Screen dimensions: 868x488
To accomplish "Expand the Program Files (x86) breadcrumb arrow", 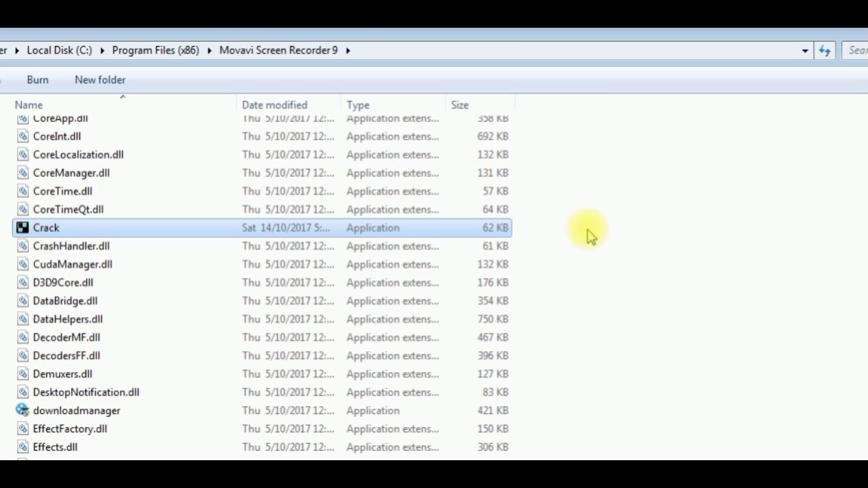I will [210, 50].
